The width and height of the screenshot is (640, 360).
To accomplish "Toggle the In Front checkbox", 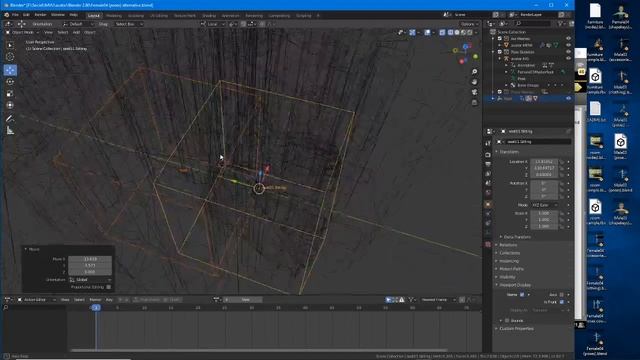I will pos(562,302).
